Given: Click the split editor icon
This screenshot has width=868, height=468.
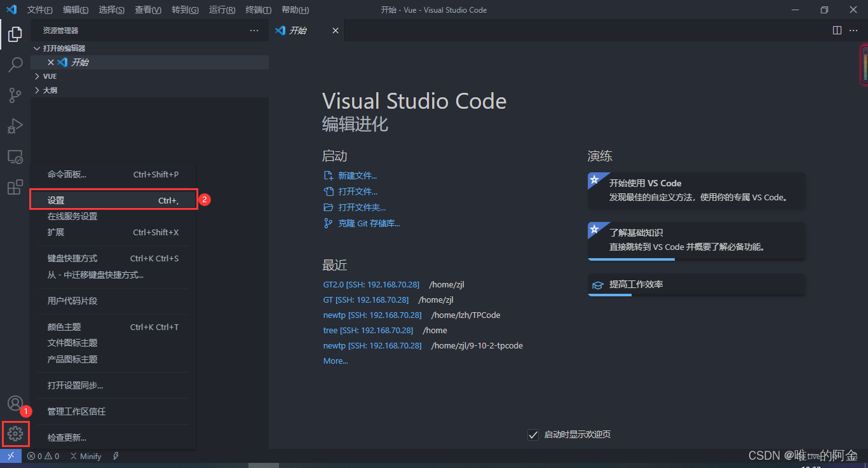Looking at the screenshot, I should (837, 31).
